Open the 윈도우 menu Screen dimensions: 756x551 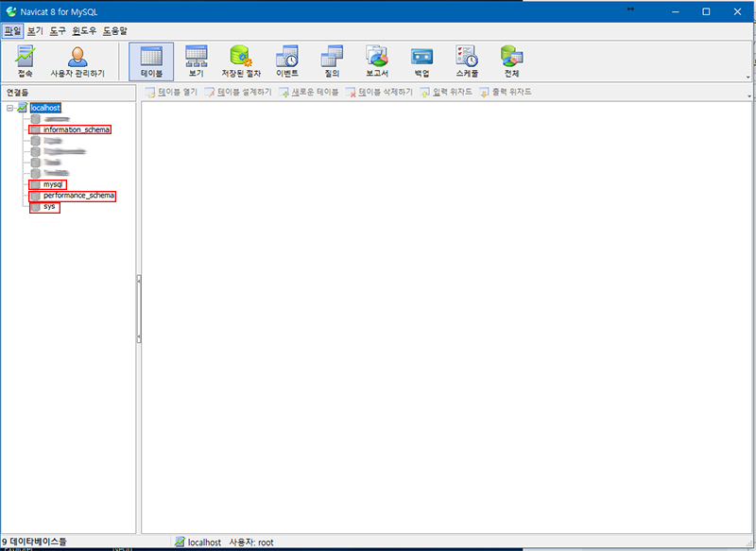(x=84, y=31)
